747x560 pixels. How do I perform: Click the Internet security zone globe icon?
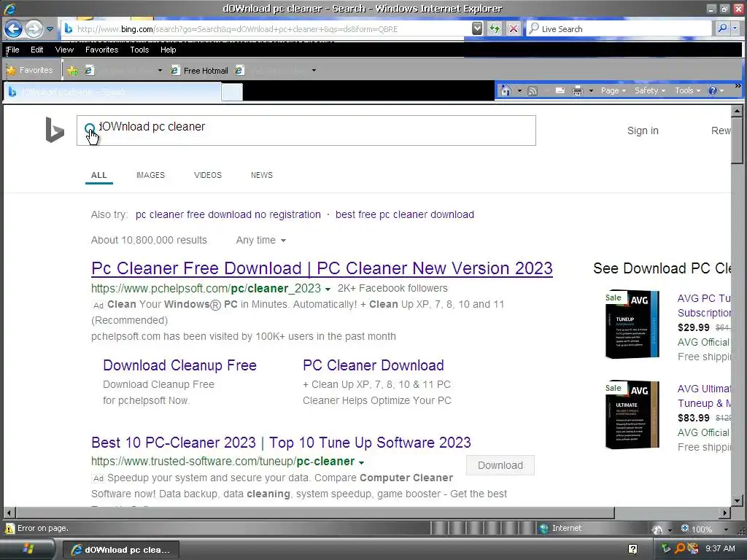click(x=543, y=528)
